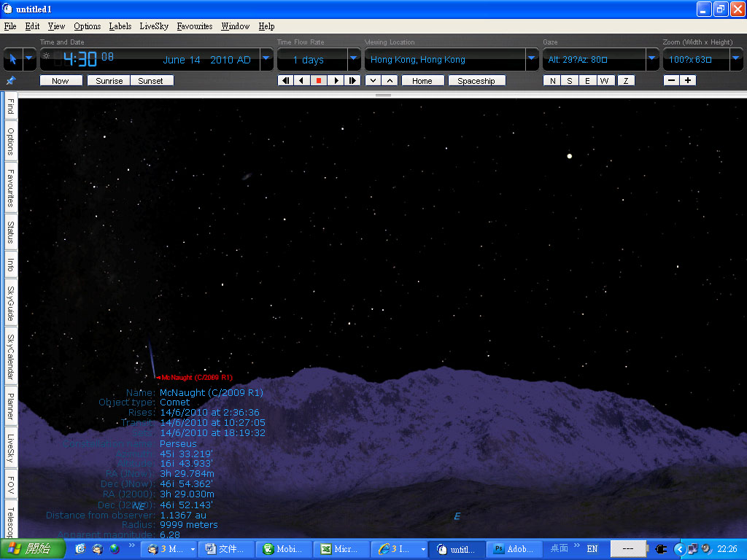747x560 pixels.
Task: Stop time flow with red square
Action: 318,81
